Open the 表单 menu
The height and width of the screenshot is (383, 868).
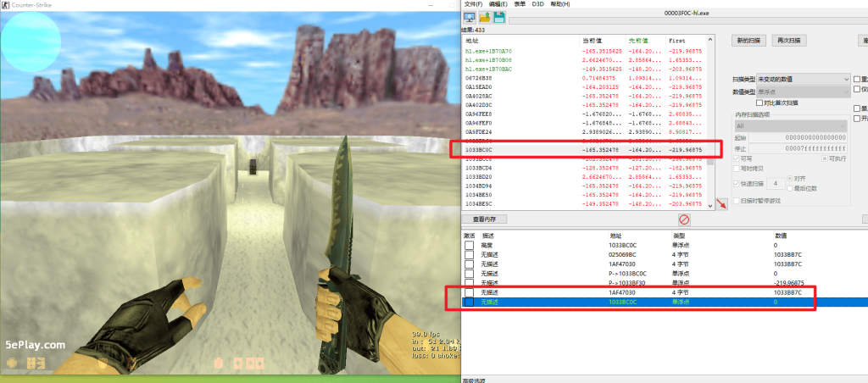click(520, 4)
